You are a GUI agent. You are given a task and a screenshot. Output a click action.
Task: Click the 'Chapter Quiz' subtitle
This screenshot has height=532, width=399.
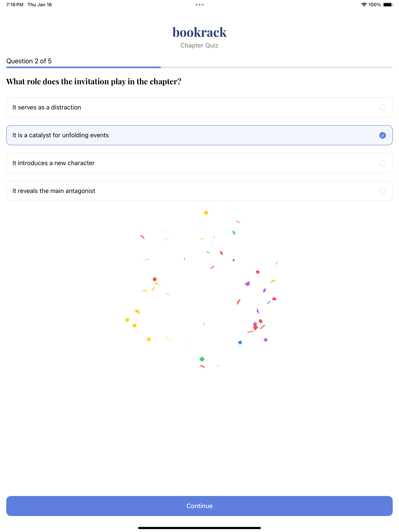click(x=199, y=45)
